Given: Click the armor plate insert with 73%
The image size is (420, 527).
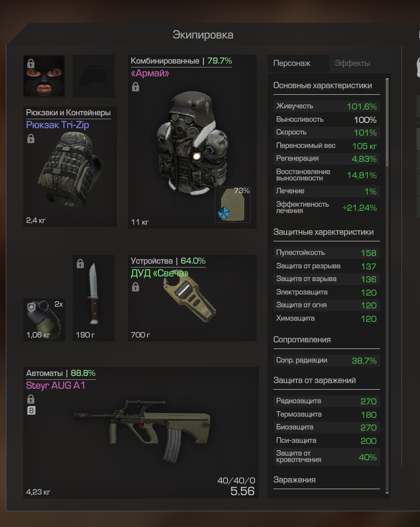Looking at the screenshot, I should (233, 205).
